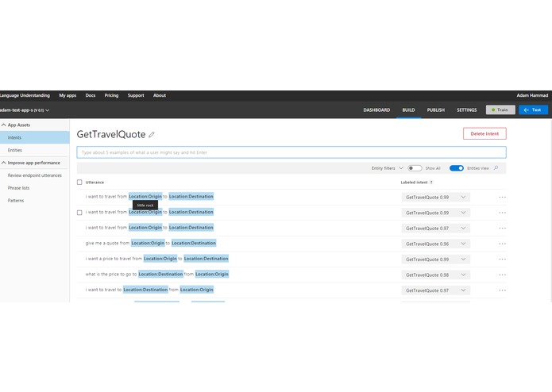Edit the GetTravelQuote intent name pencil icon
The image size is (552, 392).
(x=152, y=135)
